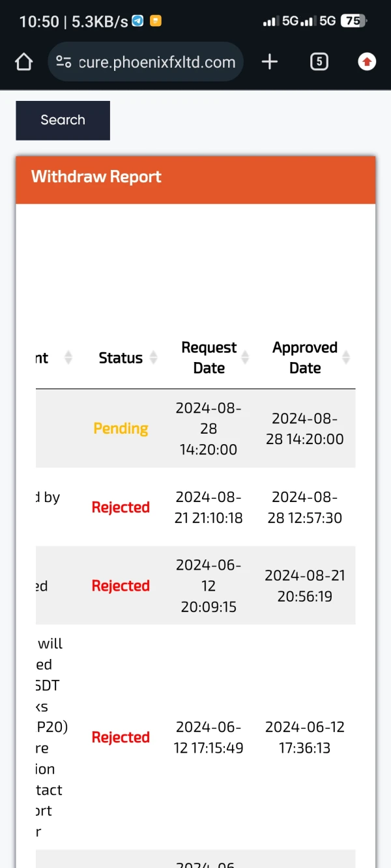This screenshot has height=868, width=391.
Task: Tap the battery indicator in status bar
Action: pos(354,21)
